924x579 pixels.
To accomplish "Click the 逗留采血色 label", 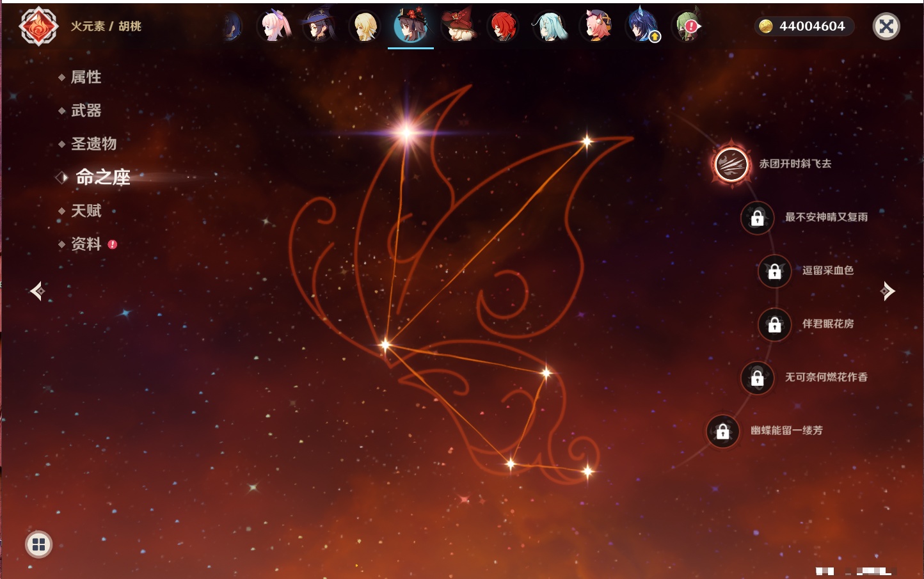I will 828,271.
